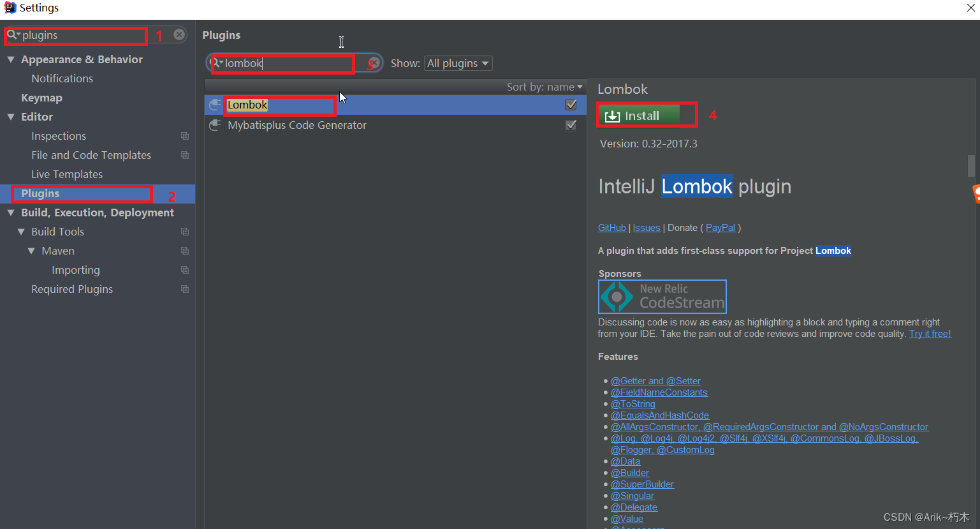Image resolution: width=980 pixels, height=529 pixels.
Task: Open the @Data feature link
Action: click(625, 461)
